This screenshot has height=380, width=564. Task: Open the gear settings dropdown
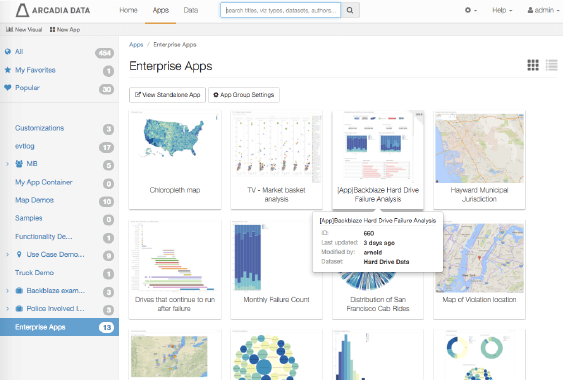coord(470,10)
